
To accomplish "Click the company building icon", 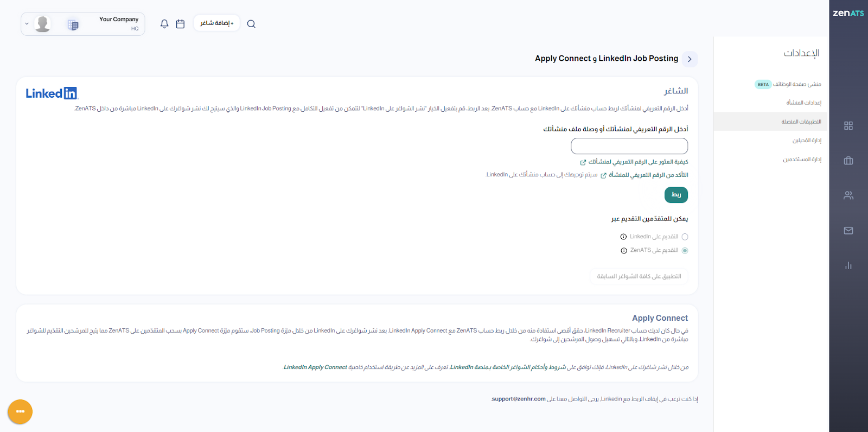I will (x=73, y=24).
